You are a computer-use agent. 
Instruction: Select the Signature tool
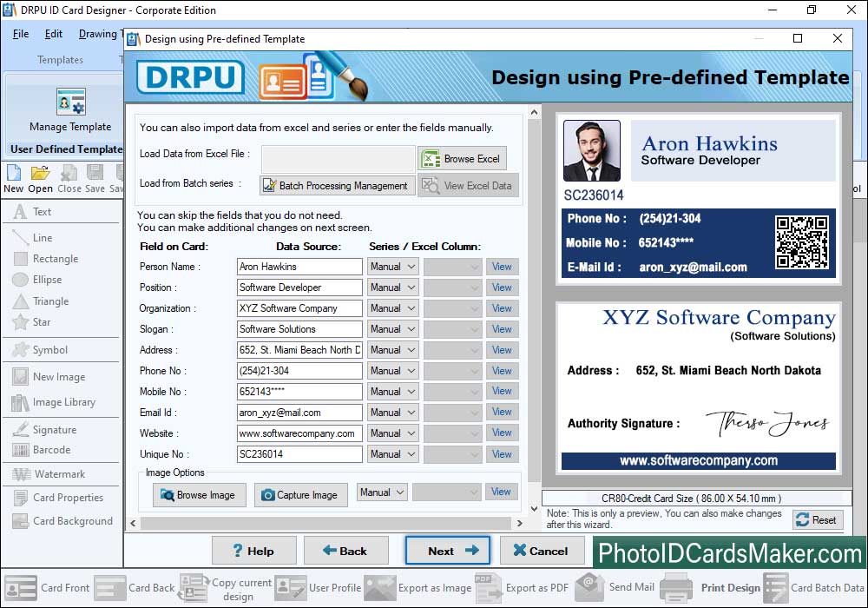click(x=44, y=430)
